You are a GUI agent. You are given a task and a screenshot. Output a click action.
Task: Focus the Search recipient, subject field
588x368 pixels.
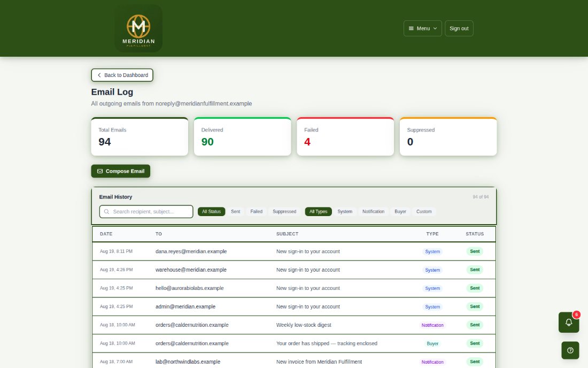point(146,212)
